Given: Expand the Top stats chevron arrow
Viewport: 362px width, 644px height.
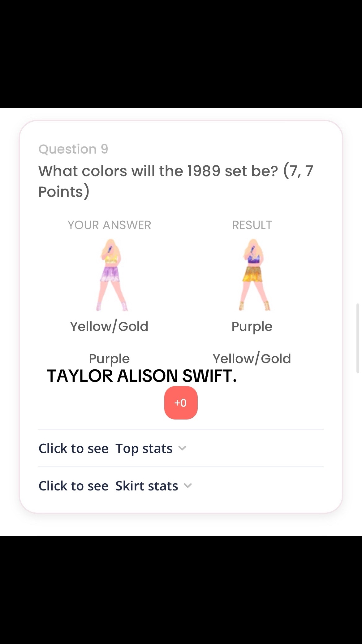Looking at the screenshot, I should point(183,448).
